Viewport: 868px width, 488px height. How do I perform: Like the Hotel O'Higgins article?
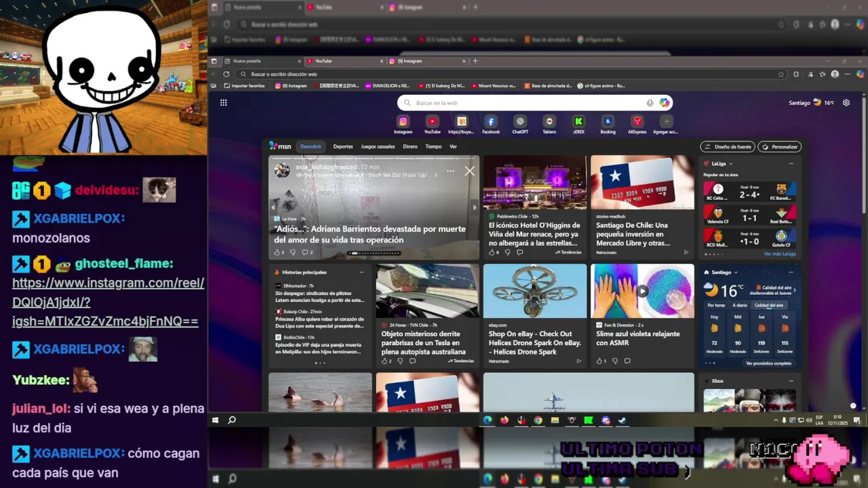coord(491,252)
